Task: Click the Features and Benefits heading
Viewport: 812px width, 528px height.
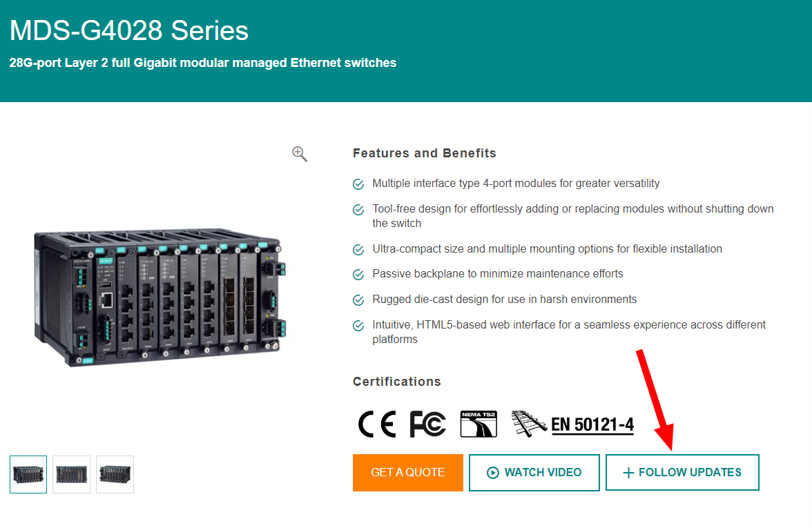Action: pyautogui.click(x=425, y=153)
